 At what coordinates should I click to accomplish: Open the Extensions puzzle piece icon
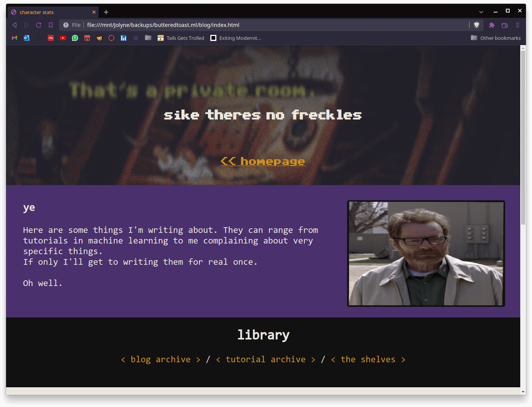pos(492,25)
